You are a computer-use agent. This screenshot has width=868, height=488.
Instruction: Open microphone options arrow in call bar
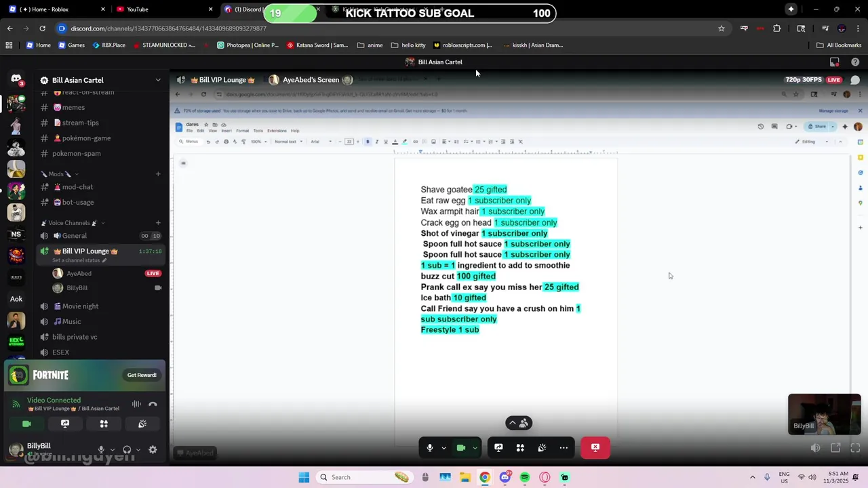click(x=443, y=447)
